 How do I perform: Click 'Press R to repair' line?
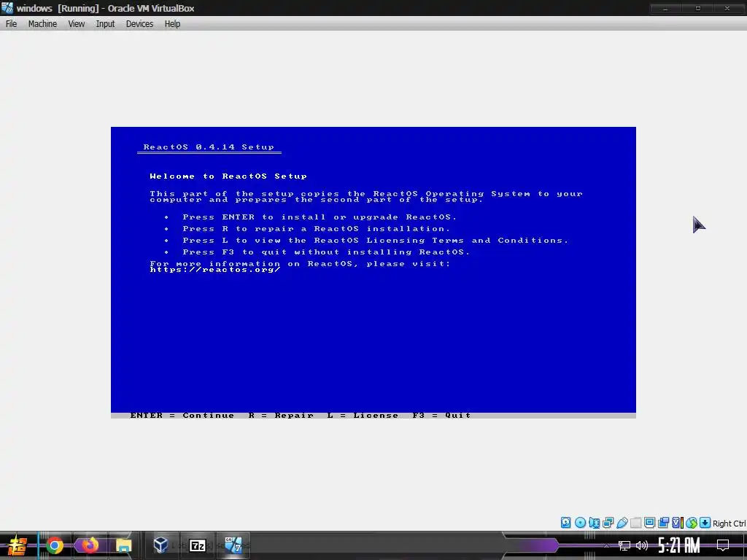316,228
